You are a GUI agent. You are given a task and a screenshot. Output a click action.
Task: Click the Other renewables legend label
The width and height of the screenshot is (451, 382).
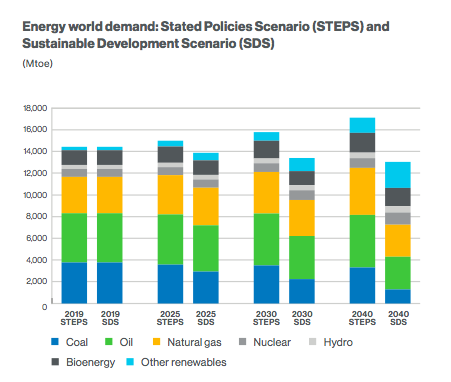[x=184, y=362]
